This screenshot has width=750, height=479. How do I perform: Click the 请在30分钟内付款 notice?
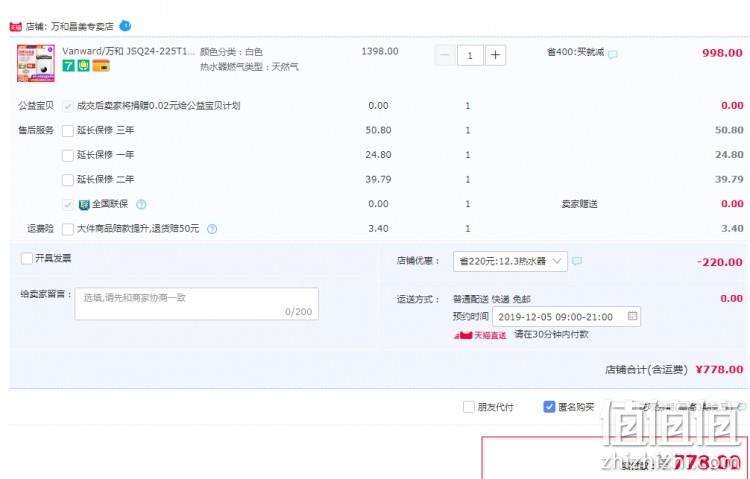point(551,334)
